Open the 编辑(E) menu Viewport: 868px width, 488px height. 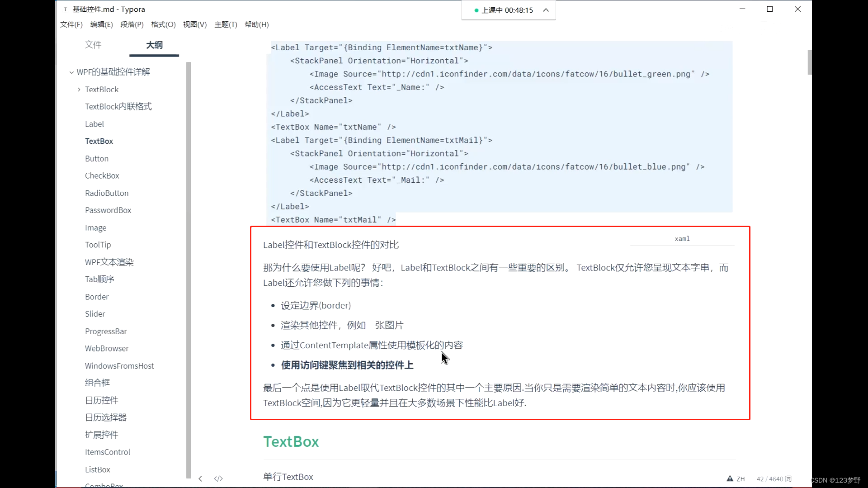[x=101, y=24]
